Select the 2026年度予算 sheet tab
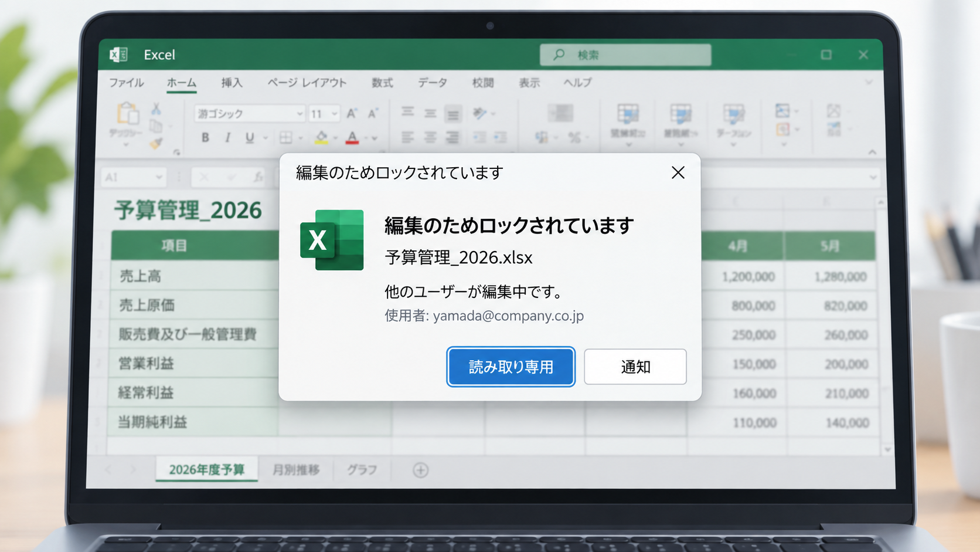Viewport: 980px width, 552px height. coord(206,469)
